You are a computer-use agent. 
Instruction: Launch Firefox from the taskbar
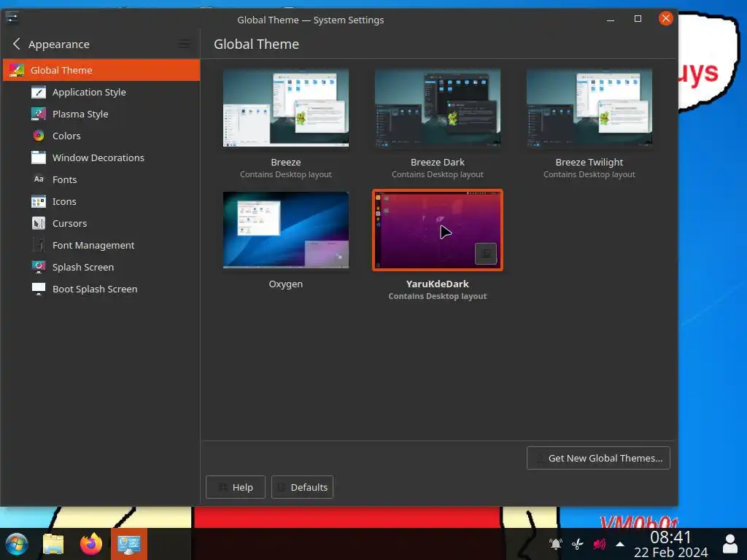(91, 544)
